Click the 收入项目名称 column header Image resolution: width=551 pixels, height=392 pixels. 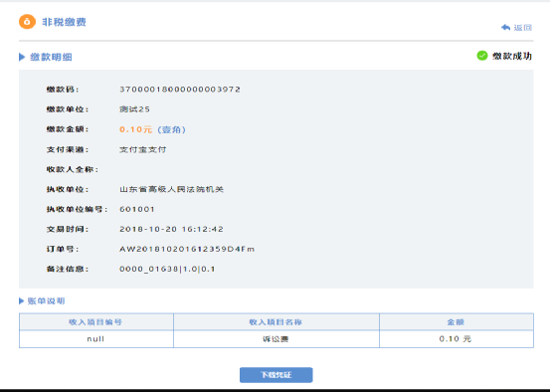click(x=275, y=322)
